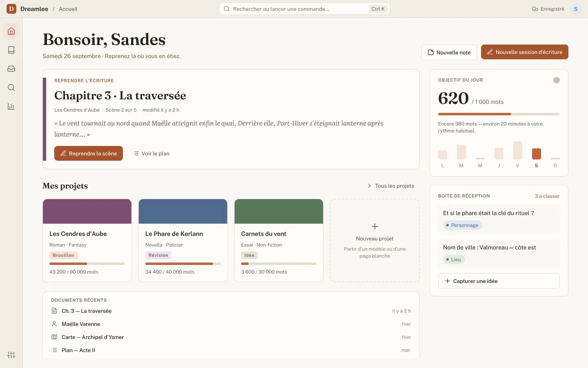Click the list icon beside Plan — Acte II
Image resolution: width=588 pixels, height=368 pixels.
[54, 350]
